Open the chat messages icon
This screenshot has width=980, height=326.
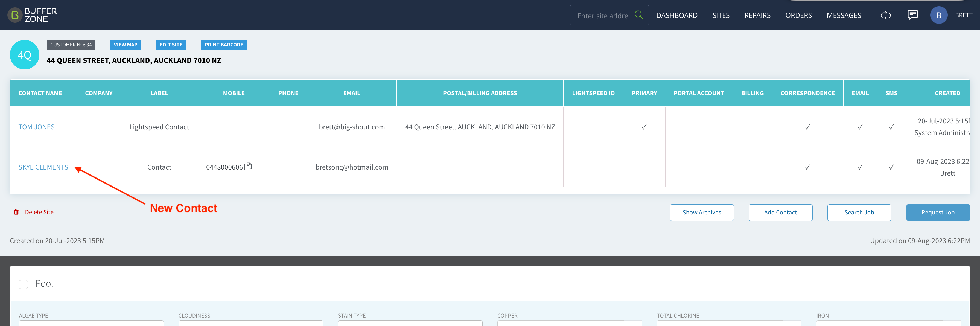pyautogui.click(x=913, y=15)
